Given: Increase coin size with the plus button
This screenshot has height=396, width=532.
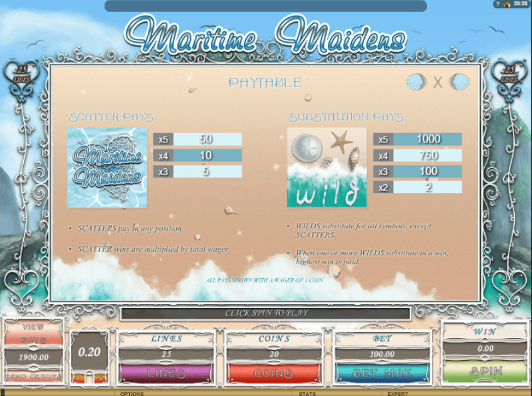Looking at the screenshot, I should (100, 378).
